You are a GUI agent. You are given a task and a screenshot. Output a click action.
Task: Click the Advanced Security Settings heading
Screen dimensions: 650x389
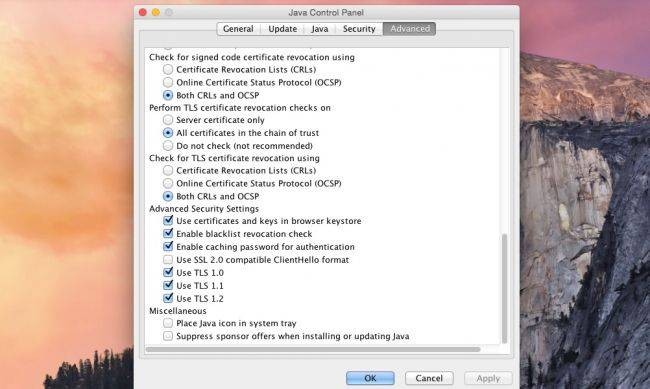coord(204,209)
